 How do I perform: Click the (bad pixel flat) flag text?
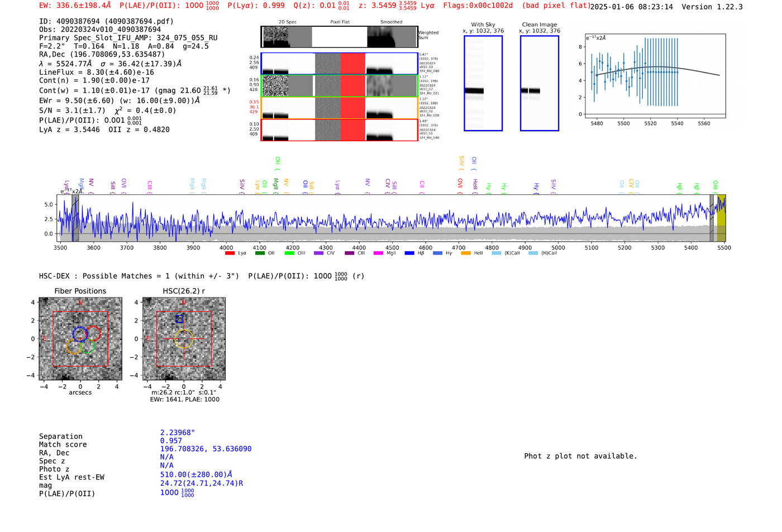[556, 6]
